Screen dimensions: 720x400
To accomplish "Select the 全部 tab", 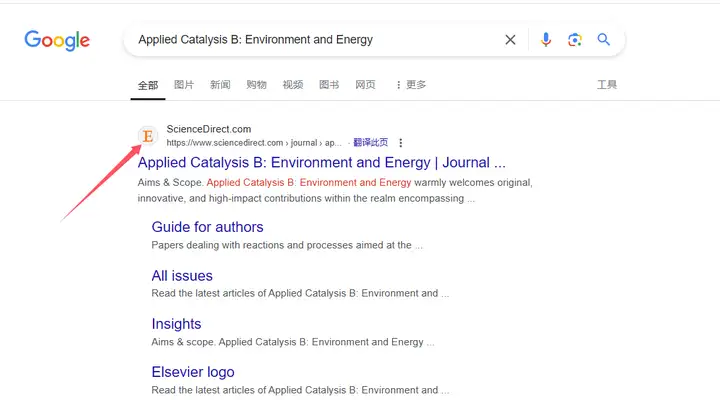I will coord(148,85).
